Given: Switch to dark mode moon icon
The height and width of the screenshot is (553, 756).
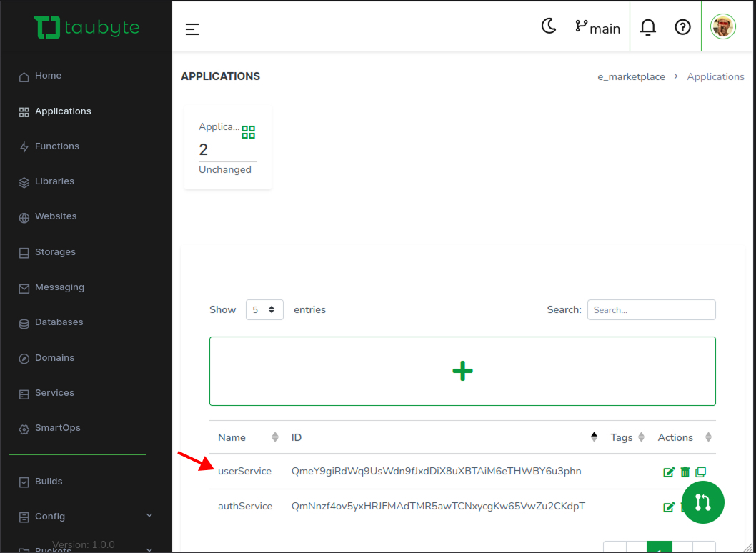Looking at the screenshot, I should [549, 26].
